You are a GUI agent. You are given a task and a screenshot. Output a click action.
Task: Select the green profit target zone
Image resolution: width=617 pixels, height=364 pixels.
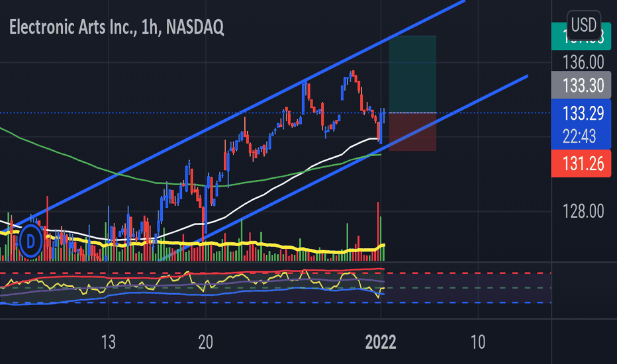412,74
